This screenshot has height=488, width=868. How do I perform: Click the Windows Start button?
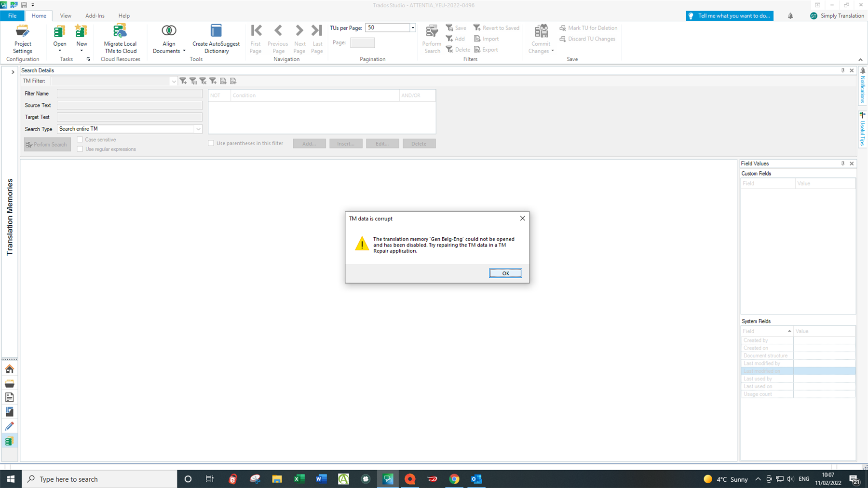11,479
